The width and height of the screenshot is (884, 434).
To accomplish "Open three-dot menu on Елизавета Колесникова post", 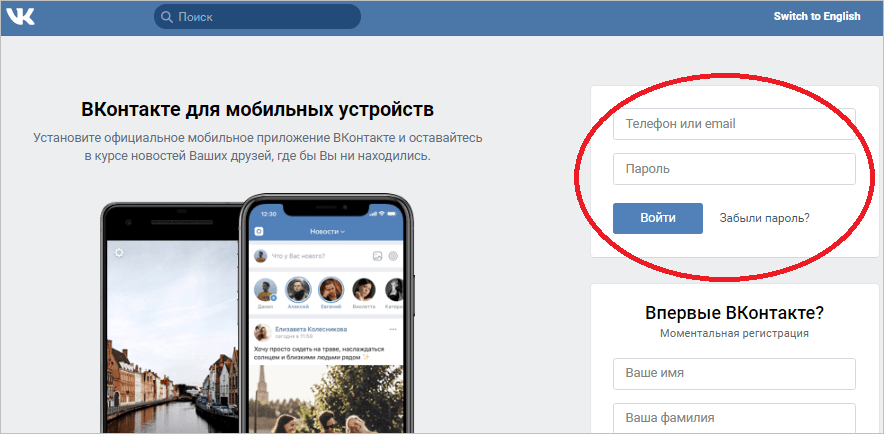I will pyautogui.click(x=394, y=329).
